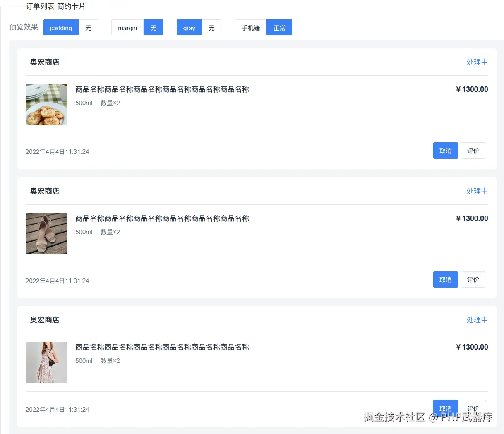The width and height of the screenshot is (504, 434).
Task: Select the margin preview option
Action: point(127,28)
